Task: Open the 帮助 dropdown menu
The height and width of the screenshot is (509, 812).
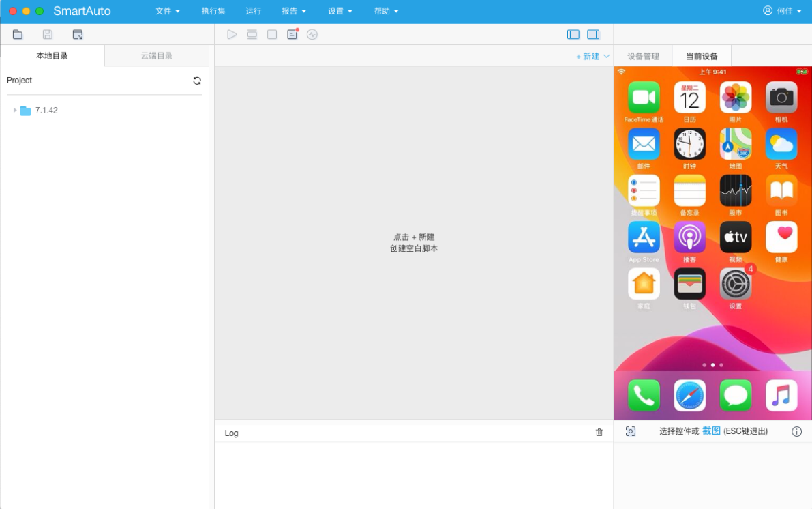Action: click(387, 11)
